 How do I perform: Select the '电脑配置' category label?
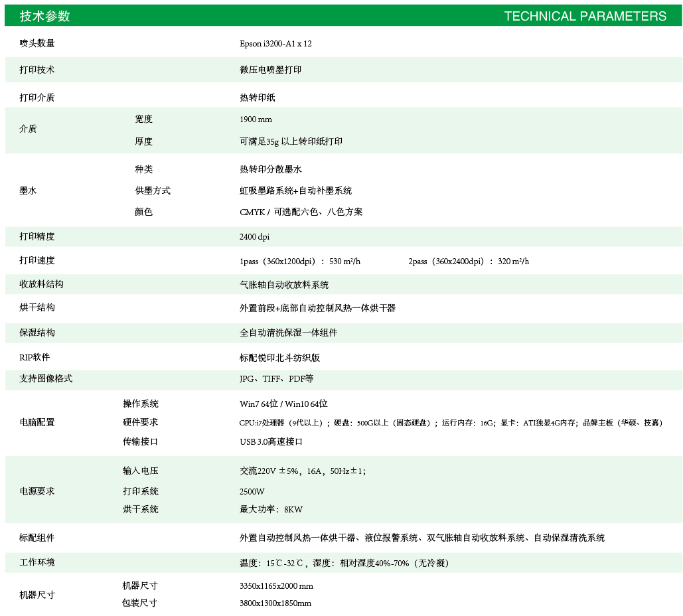point(37,422)
